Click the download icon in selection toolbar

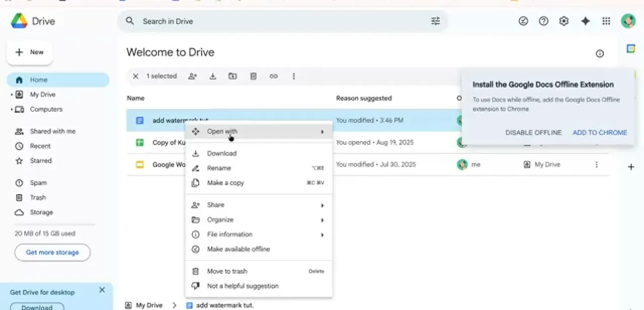pos(213,76)
